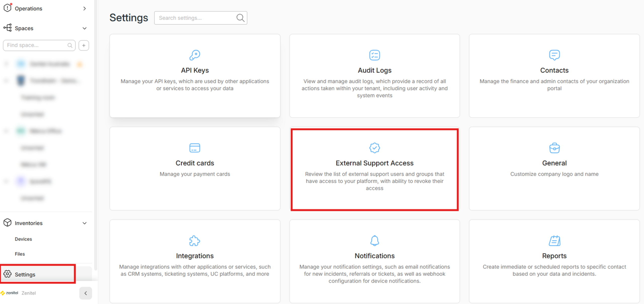Click the Contacts chat bubble icon
This screenshot has height=304, width=644.
click(554, 55)
